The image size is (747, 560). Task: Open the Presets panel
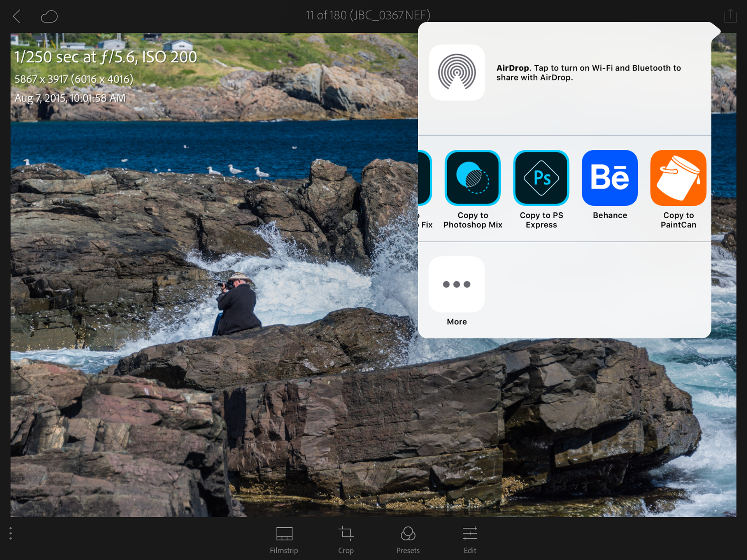point(408,540)
